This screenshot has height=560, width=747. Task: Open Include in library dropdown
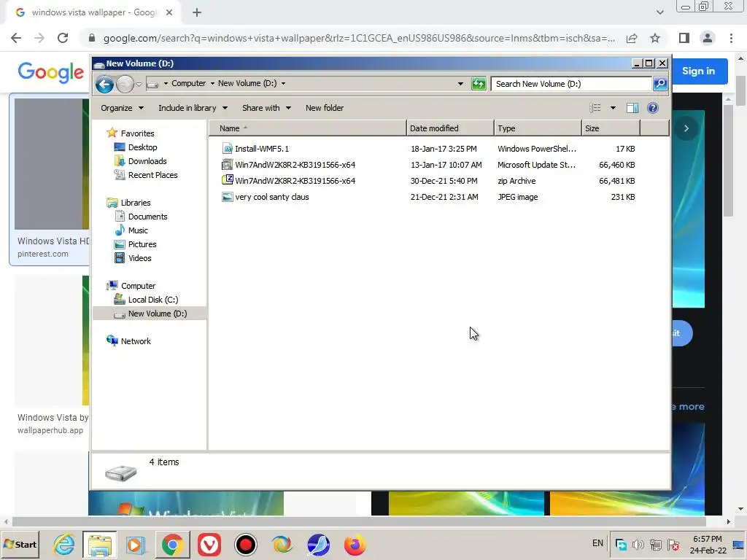click(x=193, y=108)
